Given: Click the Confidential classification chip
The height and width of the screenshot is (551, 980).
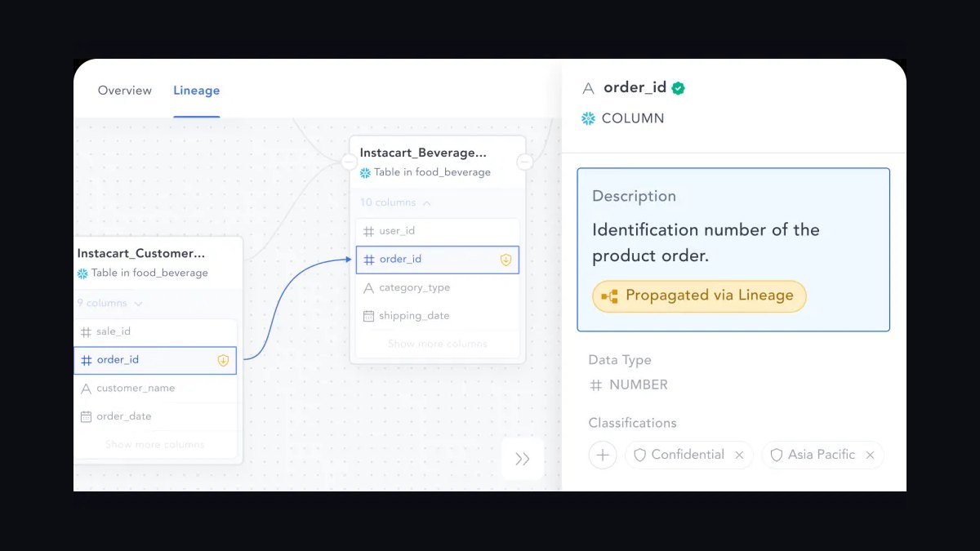Looking at the screenshot, I should [689, 455].
